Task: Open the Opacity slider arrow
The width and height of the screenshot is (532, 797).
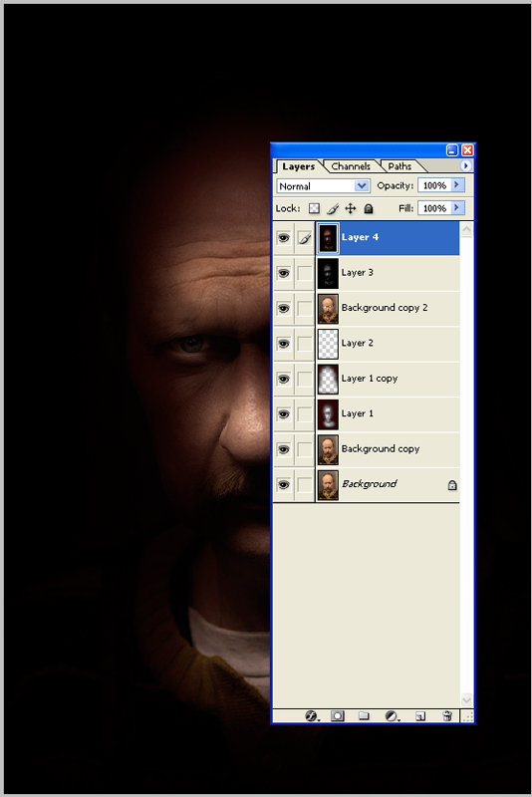Action: [x=457, y=185]
